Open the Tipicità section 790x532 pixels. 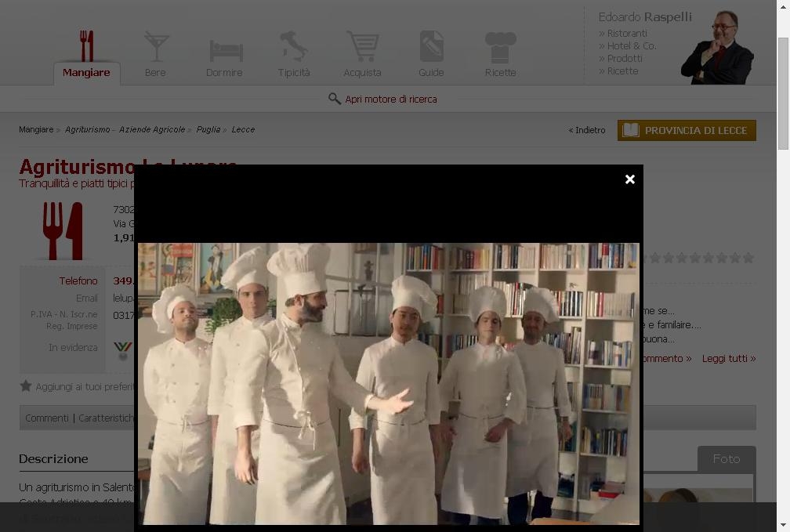click(294, 73)
